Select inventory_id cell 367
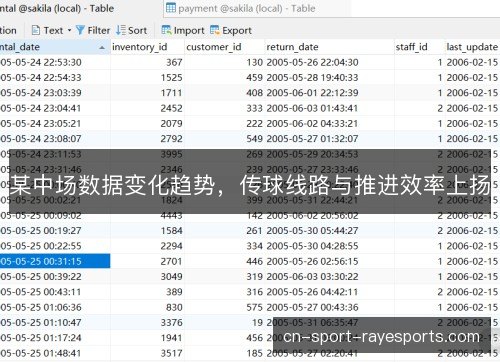The image size is (500, 362). [147, 62]
